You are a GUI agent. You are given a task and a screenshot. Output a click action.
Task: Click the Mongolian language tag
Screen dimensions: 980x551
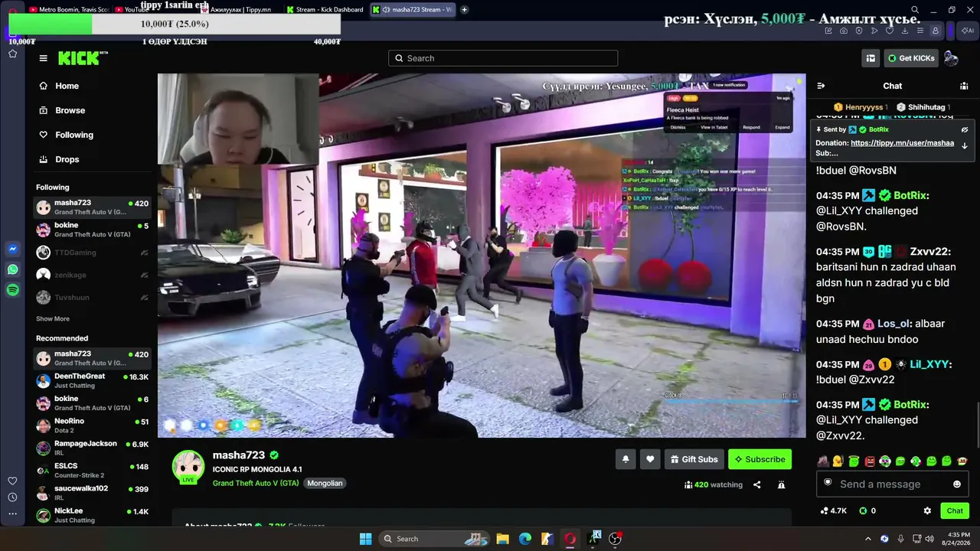coord(325,483)
